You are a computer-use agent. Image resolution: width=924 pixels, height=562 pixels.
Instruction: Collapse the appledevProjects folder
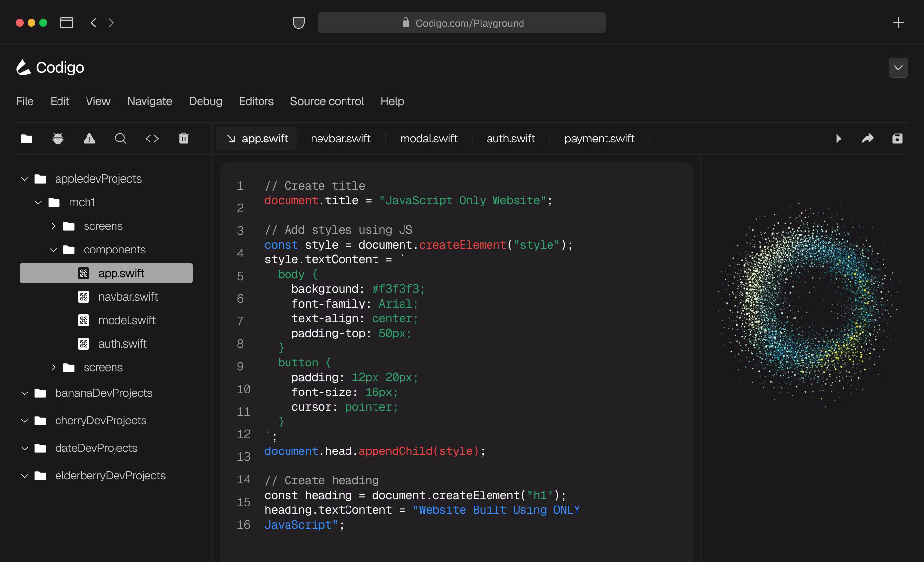(25, 179)
